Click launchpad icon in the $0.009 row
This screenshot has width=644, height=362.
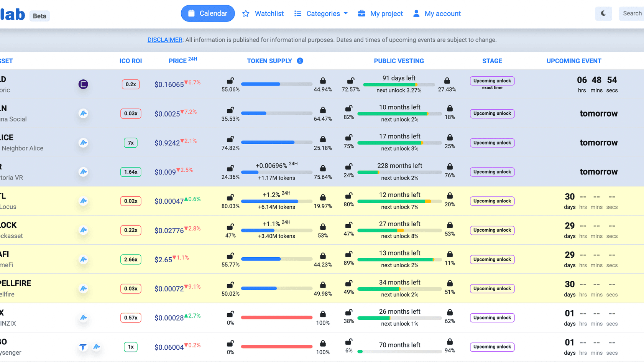click(83, 172)
